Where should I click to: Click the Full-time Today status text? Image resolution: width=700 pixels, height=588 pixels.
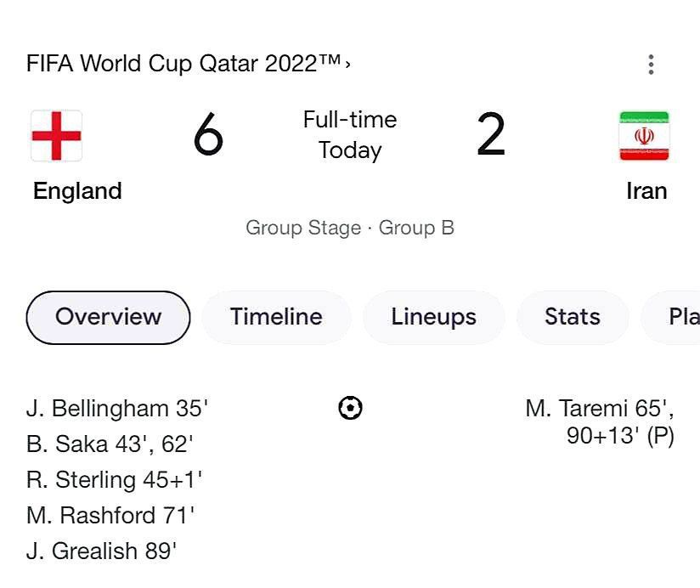coord(350,135)
